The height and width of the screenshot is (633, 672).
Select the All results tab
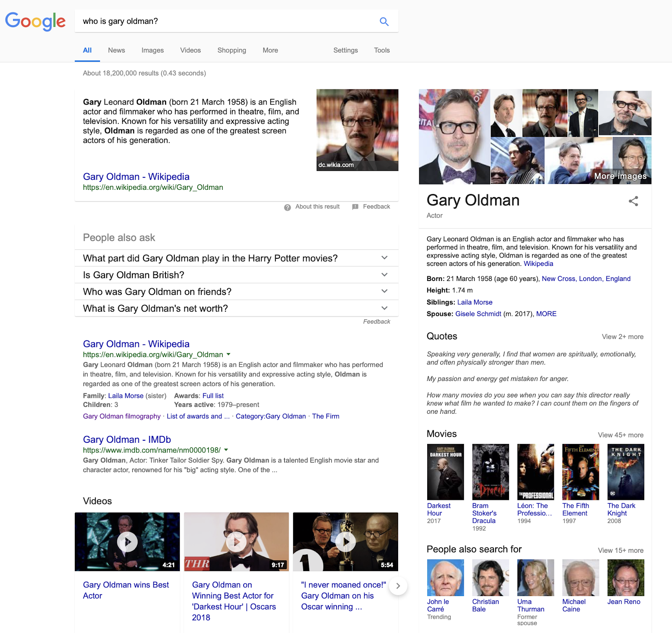pyautogui.click(x=87, y=50)
